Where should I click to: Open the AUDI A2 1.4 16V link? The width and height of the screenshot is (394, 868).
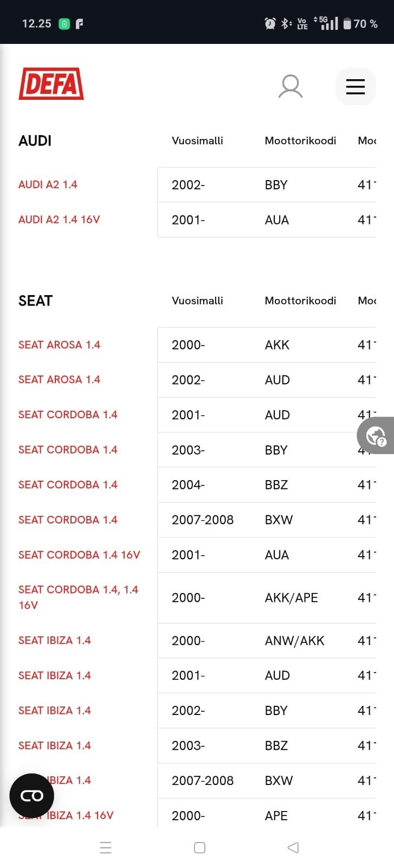click(x=59, y=219)
